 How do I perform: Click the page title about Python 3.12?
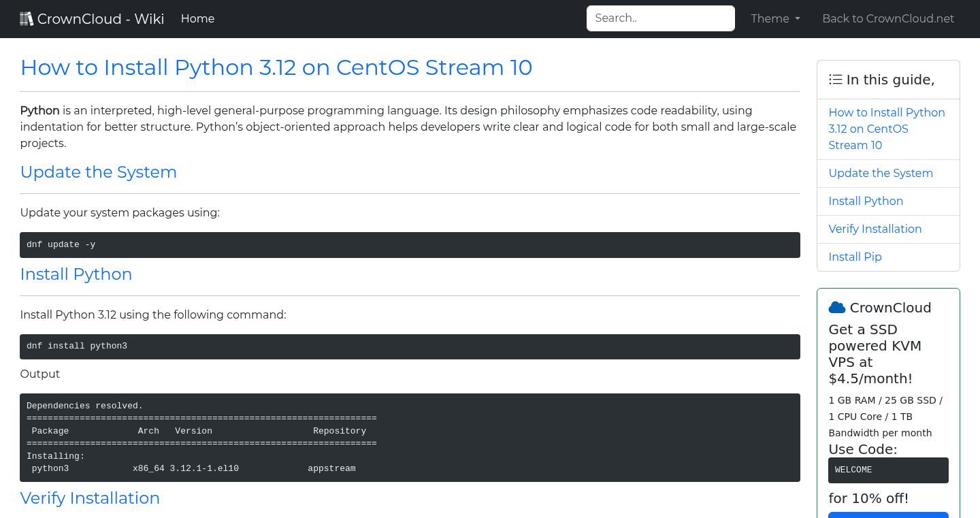point(276,67)
